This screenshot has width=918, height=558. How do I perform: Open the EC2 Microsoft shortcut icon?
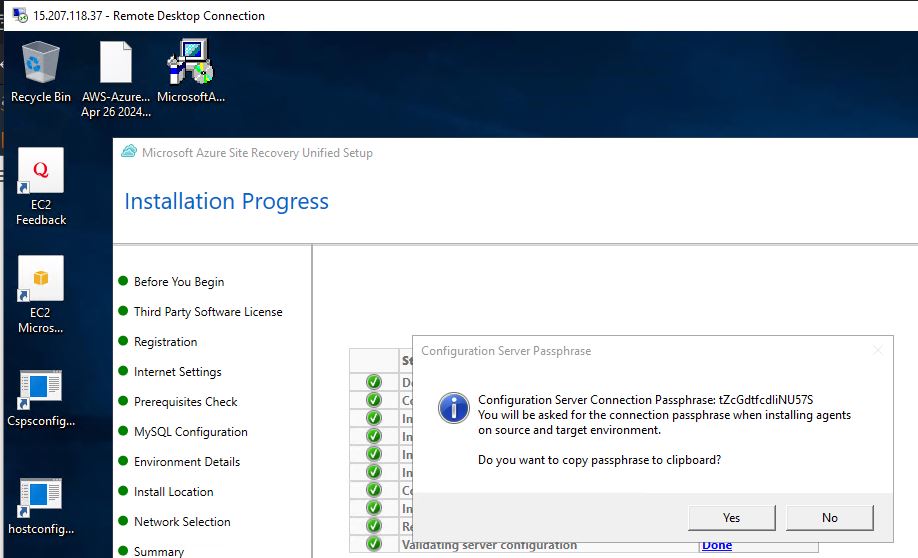41,279
